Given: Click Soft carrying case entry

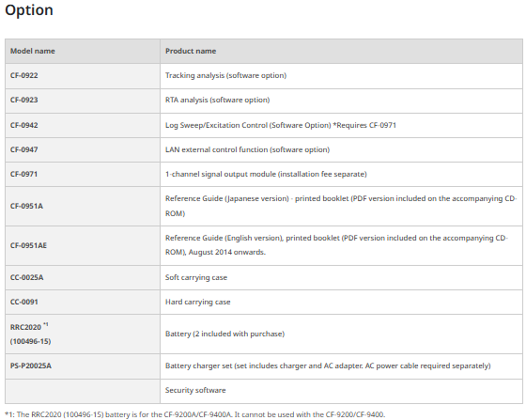Looking at the screenshot, I should [x=196, y=277].
